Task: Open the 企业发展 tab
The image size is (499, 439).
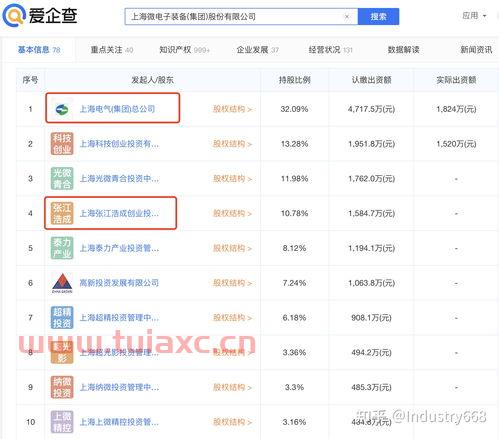Action: tap(257, 50)
